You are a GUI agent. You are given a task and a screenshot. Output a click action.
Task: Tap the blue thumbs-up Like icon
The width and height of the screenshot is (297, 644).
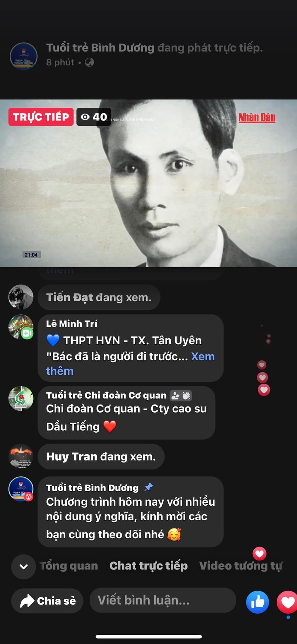[257, 602]
